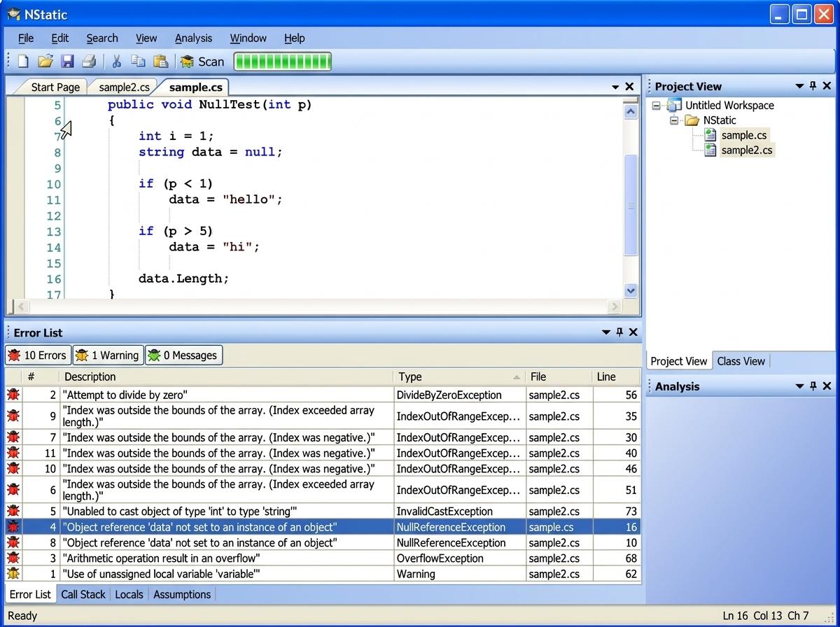Open the editor tab list dropdown arrow
Image resolution: width=840 pixels, height=627 pixels.
[x=615, y=87]
